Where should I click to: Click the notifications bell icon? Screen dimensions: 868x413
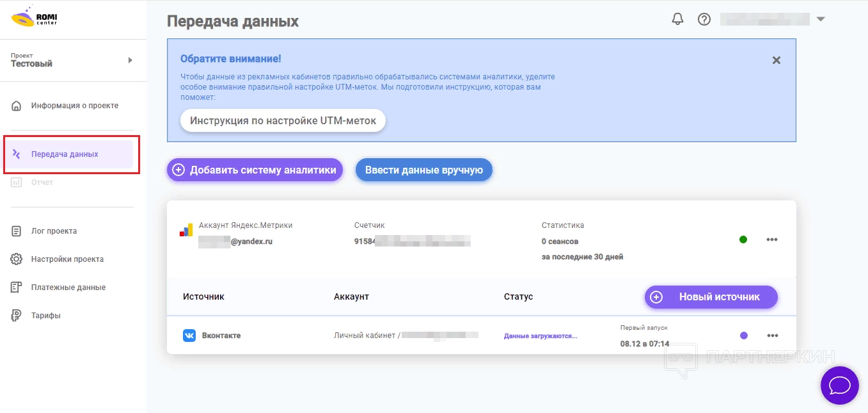[677, 19]
